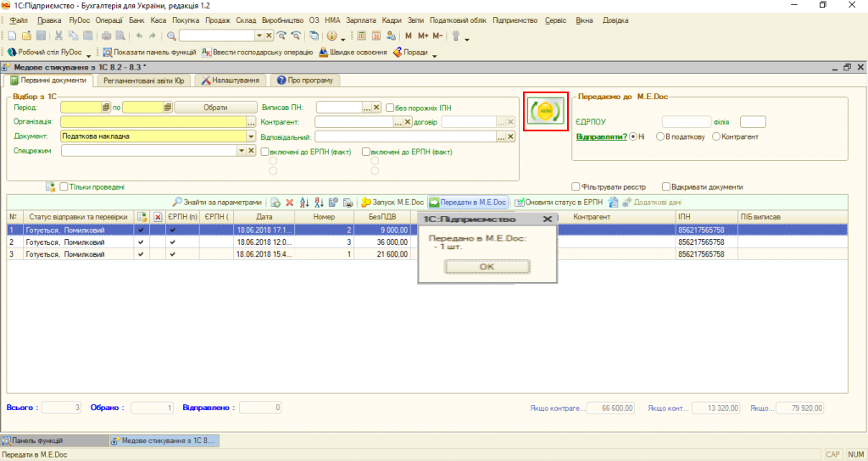The image size is (868, 461).
Task: Open the Контрагент selection ellipsis button
Action: pyautogui.click(x=398, y=122)
